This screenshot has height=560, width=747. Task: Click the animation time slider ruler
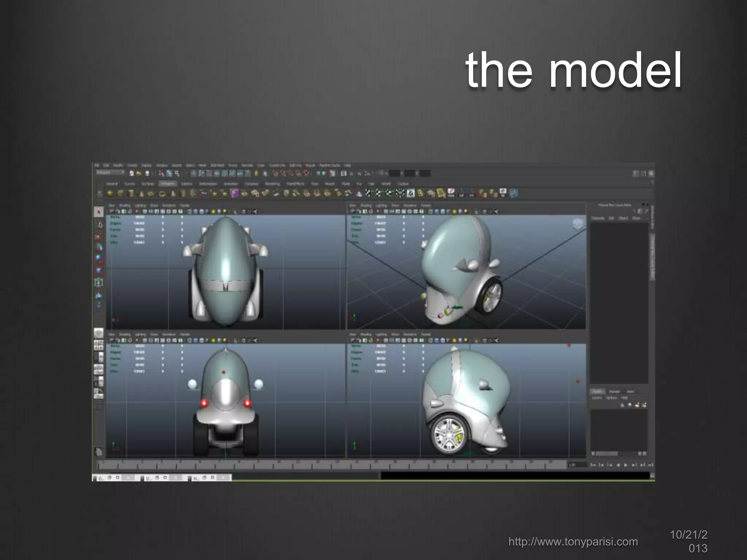click(x=328, y=465)
